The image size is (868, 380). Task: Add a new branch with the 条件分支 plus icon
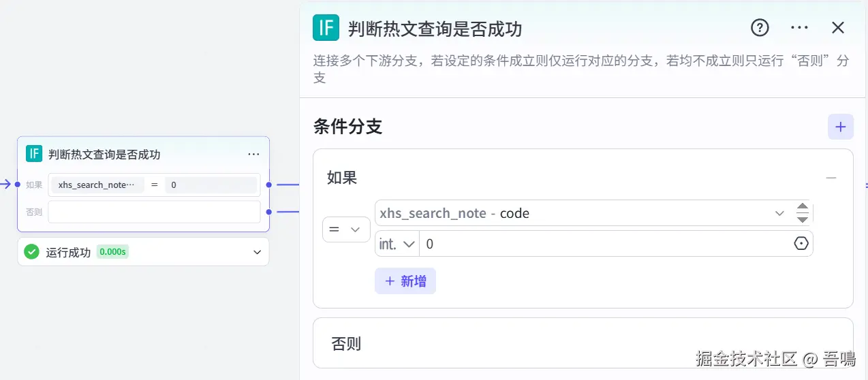(840, 127)
